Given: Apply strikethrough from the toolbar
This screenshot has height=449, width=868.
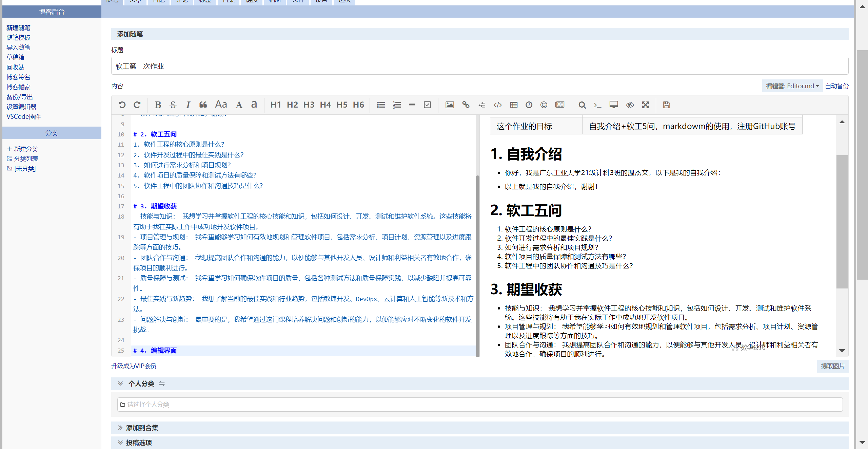Looking at the screenshot, I should point(173,105).
